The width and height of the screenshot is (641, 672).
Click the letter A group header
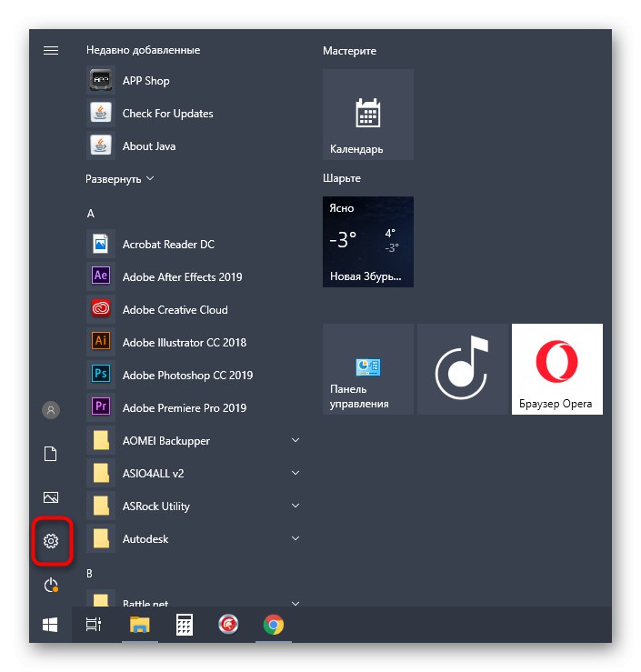click(x=90, y=214)
